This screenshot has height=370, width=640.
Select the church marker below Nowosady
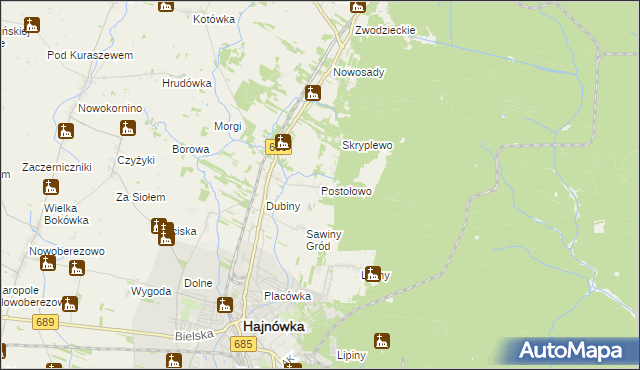pyautogui.click(x=313, y=93)
